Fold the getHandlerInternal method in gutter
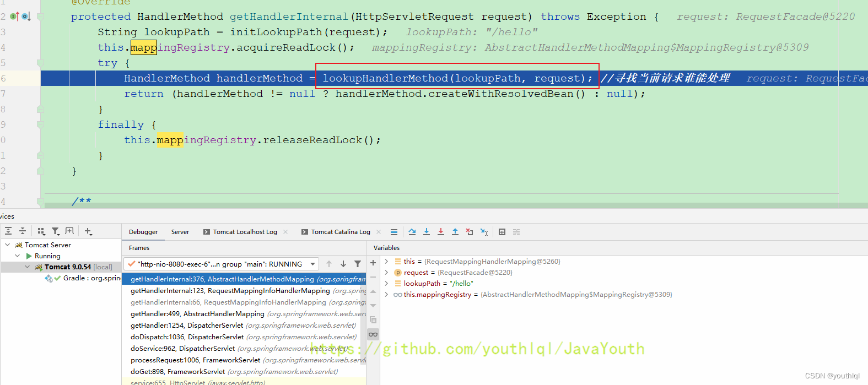This screenshot has height=385, width=868. 40,17
